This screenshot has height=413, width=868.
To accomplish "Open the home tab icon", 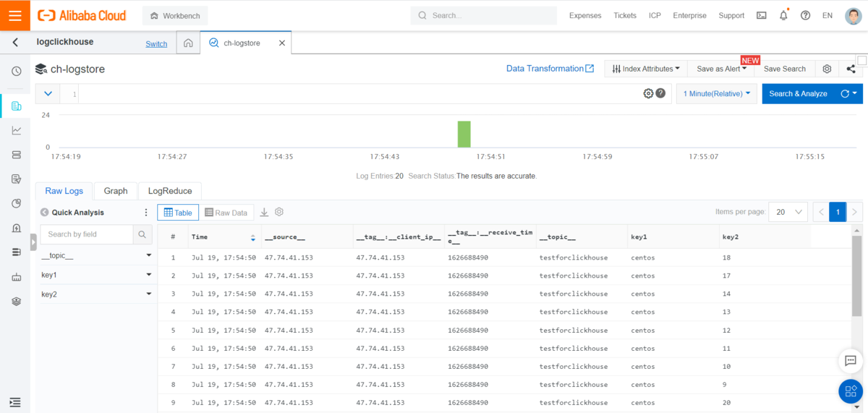I will point(188,43).
